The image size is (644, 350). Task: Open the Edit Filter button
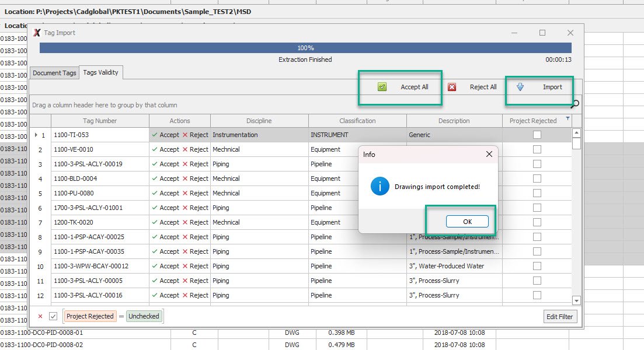561,316
